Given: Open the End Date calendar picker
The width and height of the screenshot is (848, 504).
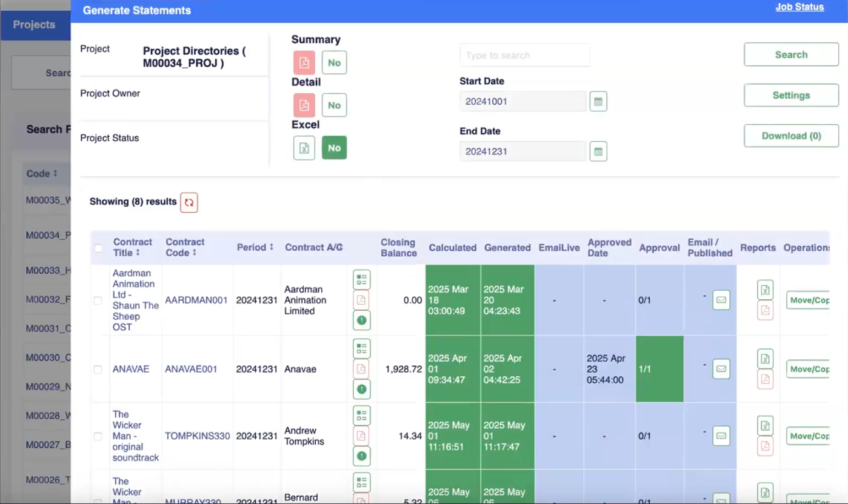Looking at the screenshot, I should coord(598,151).
